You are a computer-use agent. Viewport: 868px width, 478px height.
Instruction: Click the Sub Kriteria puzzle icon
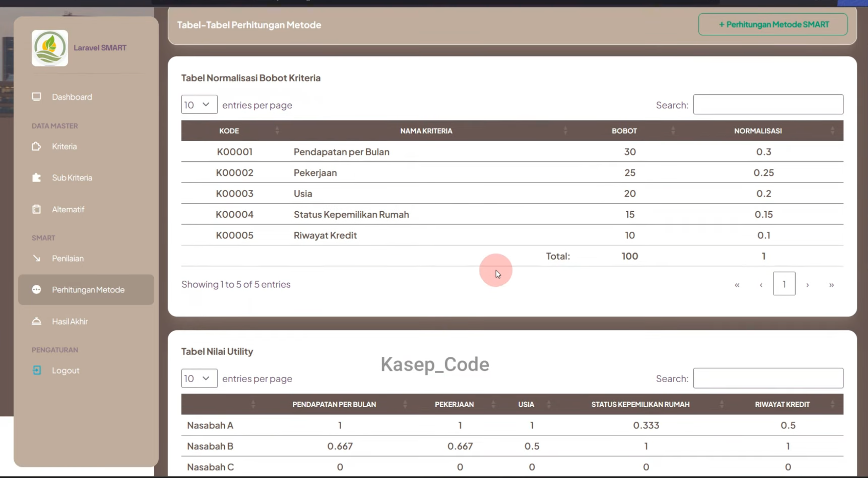click(36, 178)
